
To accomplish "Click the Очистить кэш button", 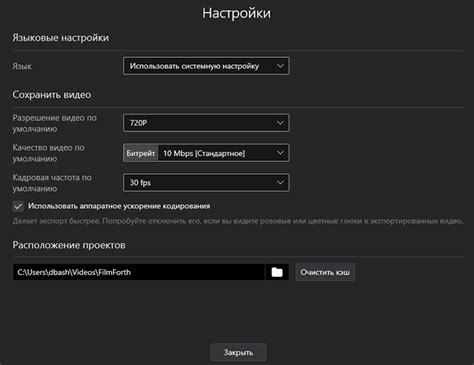I will (325, 272).
